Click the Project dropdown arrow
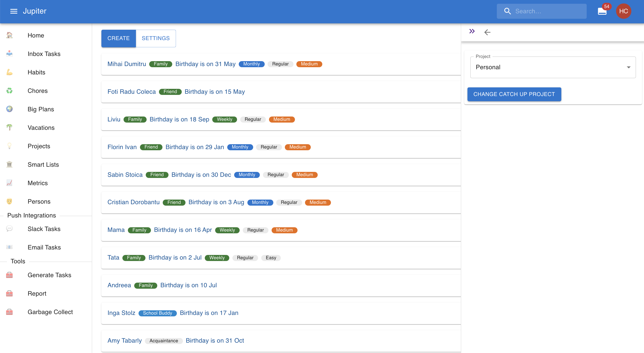The width and height of the screenshot is (644, 353). (628, 67)
